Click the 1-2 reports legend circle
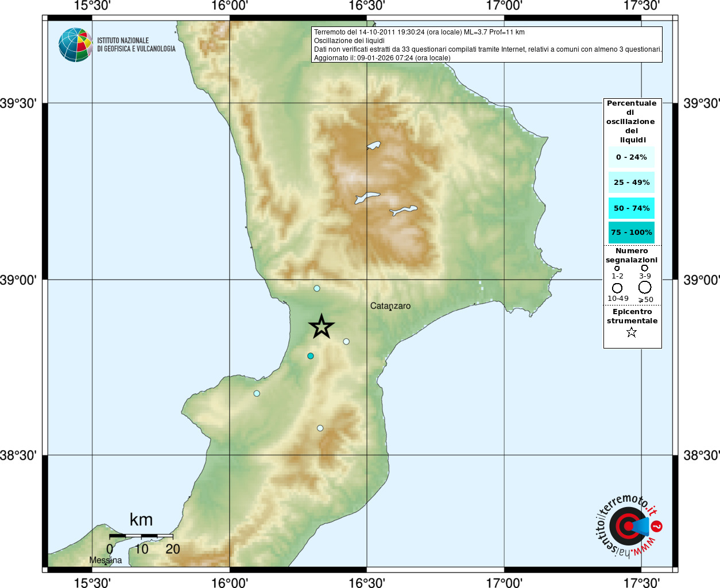The height and width of the screenshot is (588, 720). point(617,268)
